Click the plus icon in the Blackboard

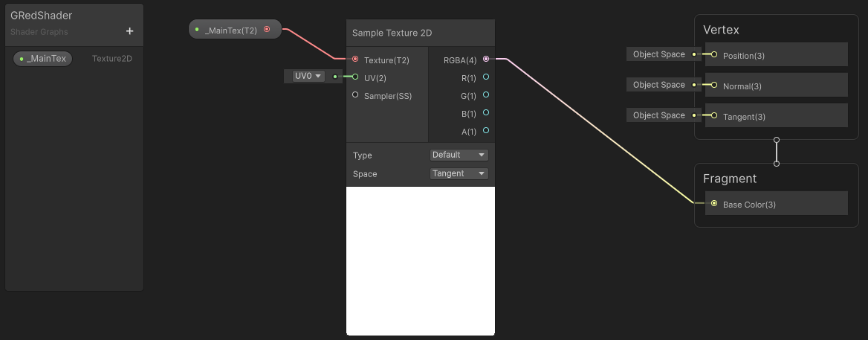click(x=130, y=31)
